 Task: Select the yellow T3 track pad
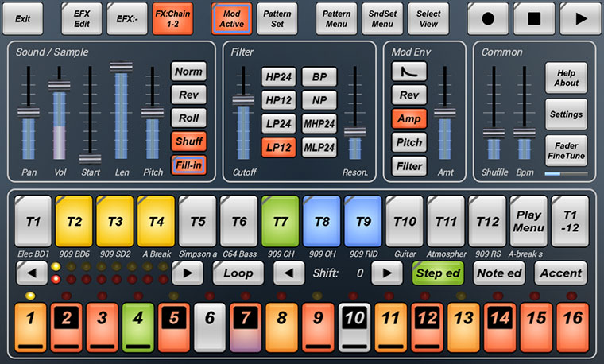115,221
